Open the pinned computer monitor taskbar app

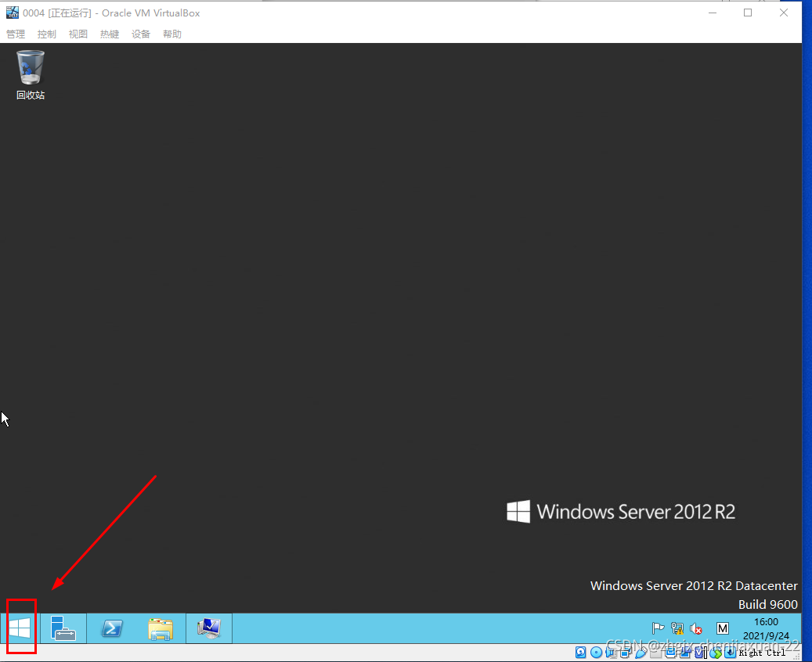[209, 628]
